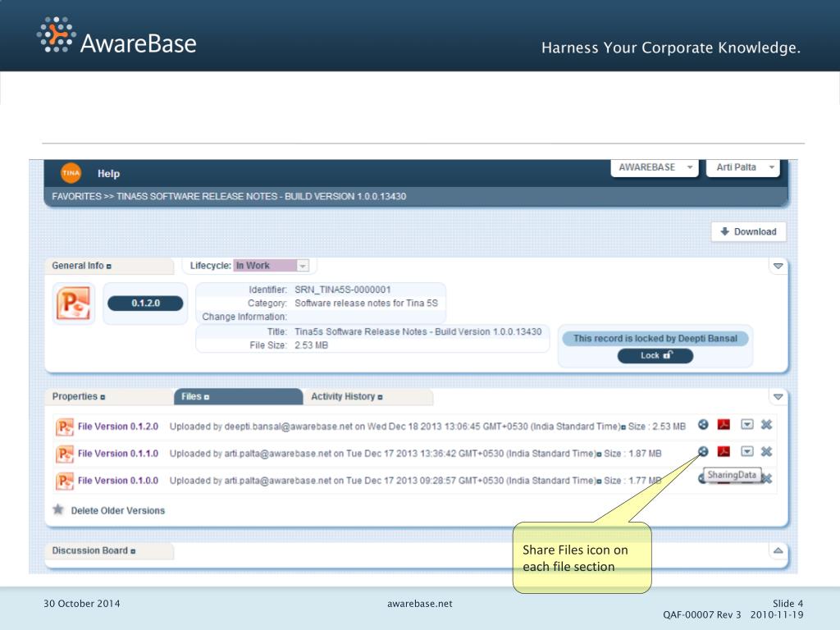This screenshot has height=630, width=840.
Task: Click the FAVORITES breadcrumb
Action: click(x=76, y=197)
